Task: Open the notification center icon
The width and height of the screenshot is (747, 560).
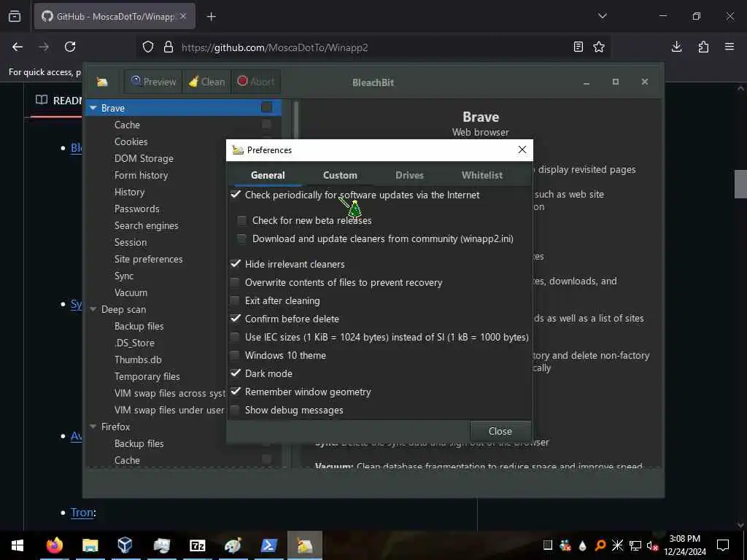Action: 723,545
